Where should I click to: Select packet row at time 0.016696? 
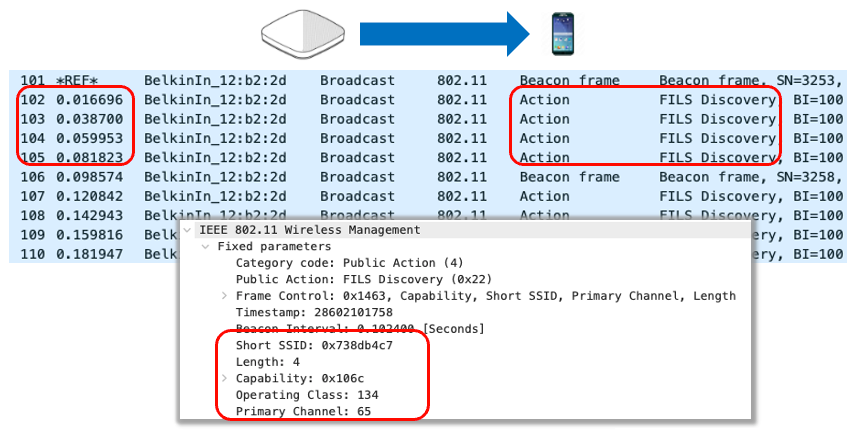click(428, 100)
